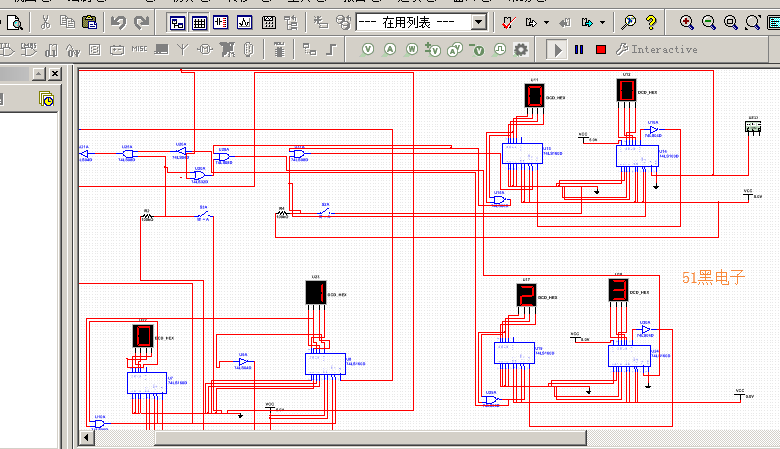Open the 在用列表 in-use list dropdown

479,22
